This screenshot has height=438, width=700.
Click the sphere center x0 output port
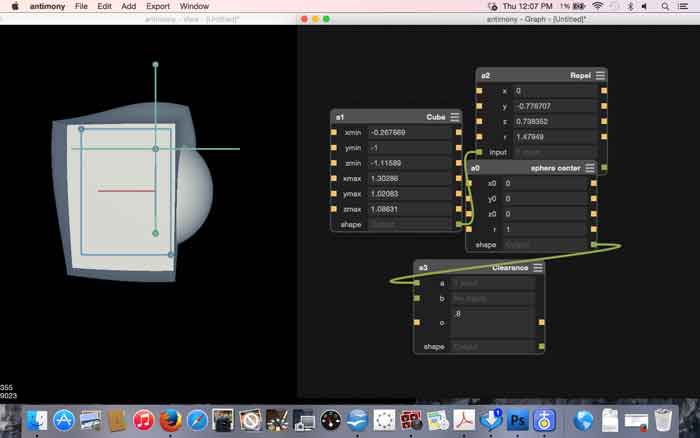click(x=594, y=183)
